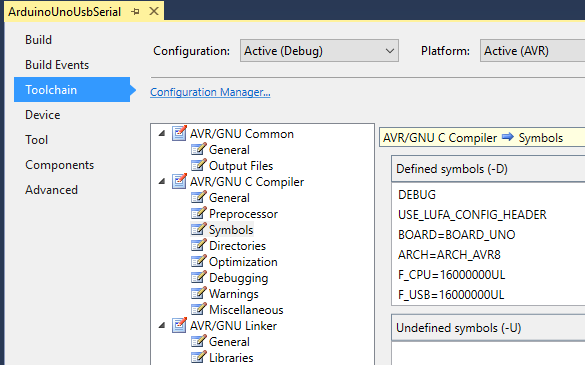Click the icon beside General under Linker
The width and height of the screenshot is (585, 365).
click(x=198, y=341)
